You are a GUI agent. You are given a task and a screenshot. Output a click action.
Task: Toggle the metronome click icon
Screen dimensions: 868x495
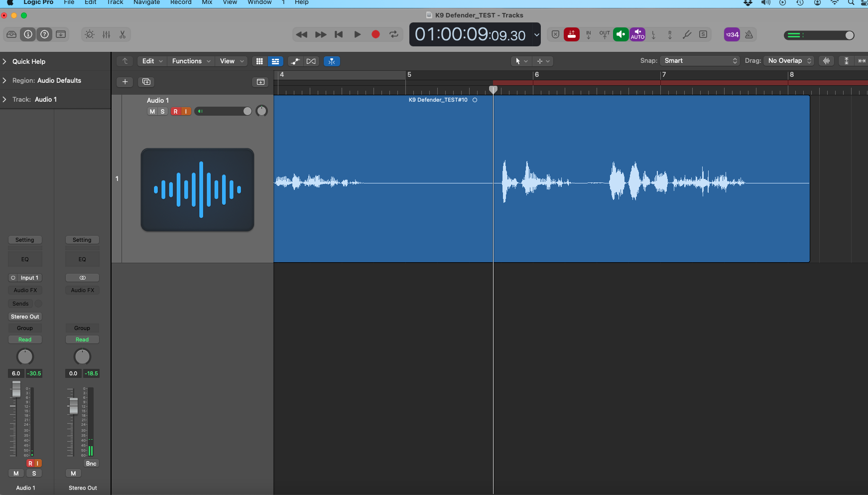(x=748, y=34)
